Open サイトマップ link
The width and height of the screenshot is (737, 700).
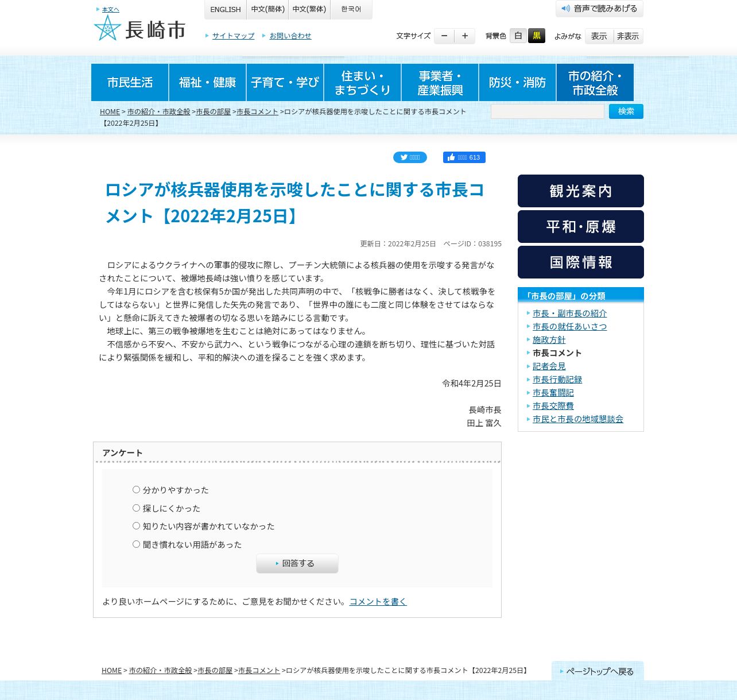pos(233,36)
